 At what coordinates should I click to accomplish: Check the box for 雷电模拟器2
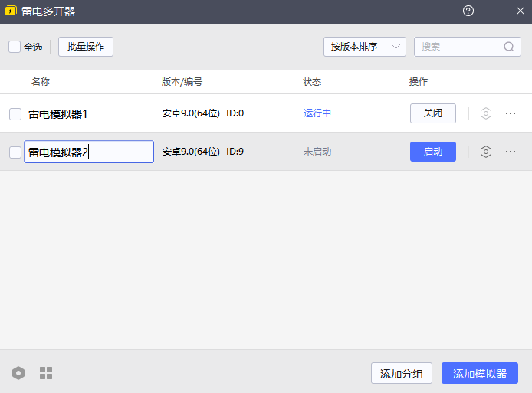[15, 152]
